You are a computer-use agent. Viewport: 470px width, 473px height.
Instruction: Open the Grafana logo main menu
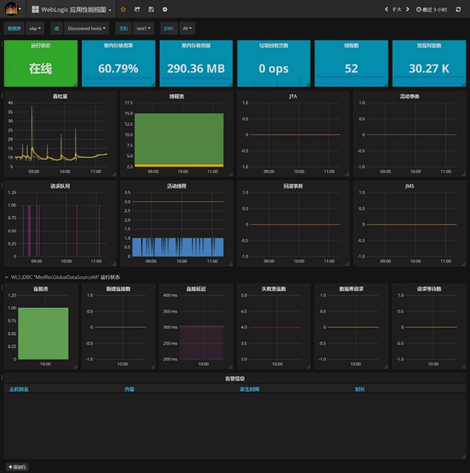(x=12, y=9)
